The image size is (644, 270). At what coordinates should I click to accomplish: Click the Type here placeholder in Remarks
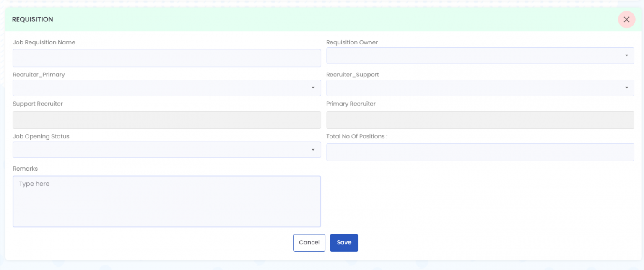click(x=34, y=184)
